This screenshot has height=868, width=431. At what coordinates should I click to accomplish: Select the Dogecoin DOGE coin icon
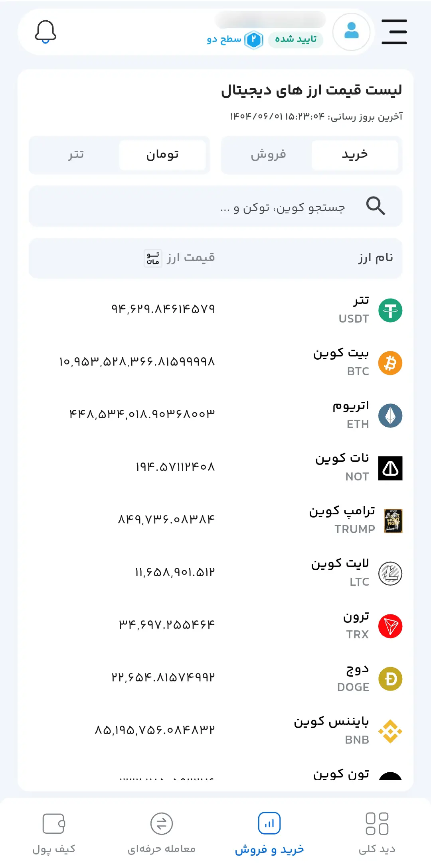(x=390, y=679)
